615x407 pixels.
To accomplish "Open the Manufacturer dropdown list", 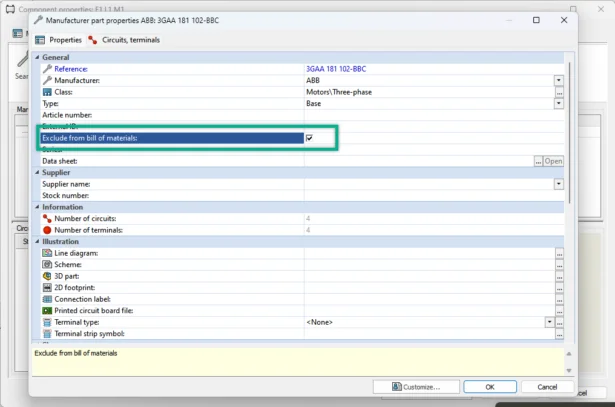I will coord(559,80).
